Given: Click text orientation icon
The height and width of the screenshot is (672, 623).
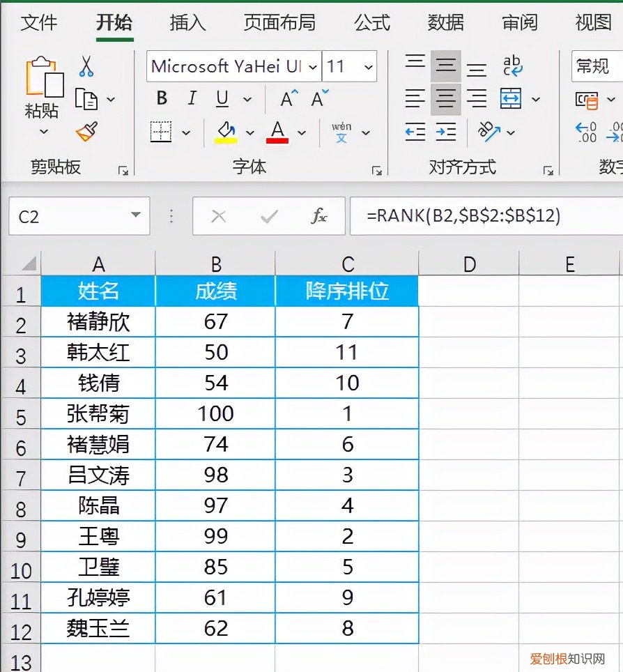Looking at the screenshot, I should [x=489, y=132].
